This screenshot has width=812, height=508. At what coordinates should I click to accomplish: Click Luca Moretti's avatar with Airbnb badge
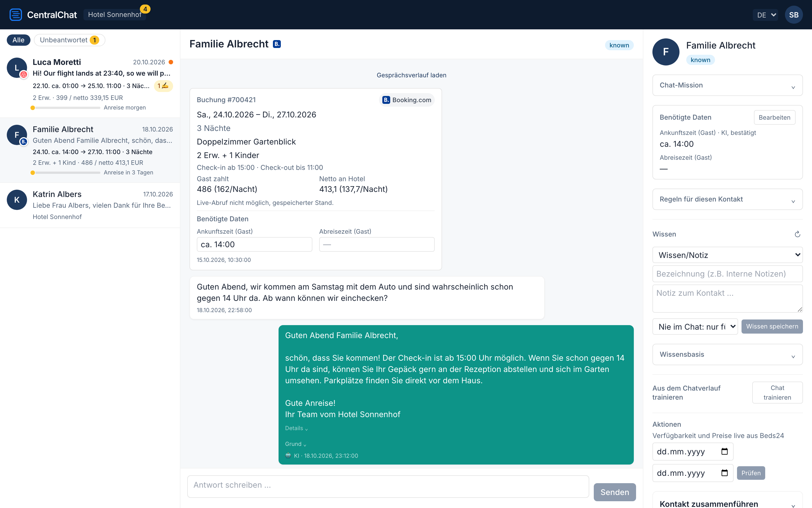17,68
